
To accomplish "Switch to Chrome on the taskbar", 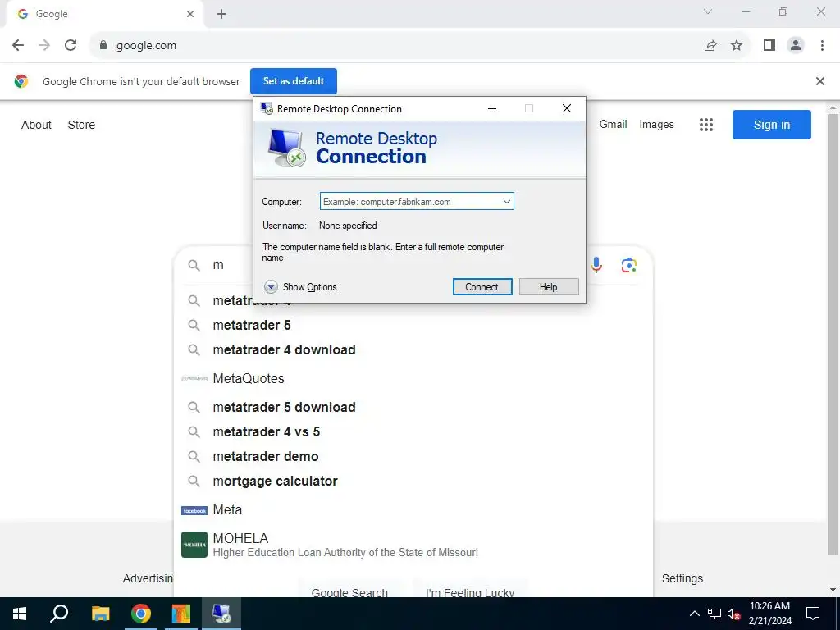I will 141,614.
